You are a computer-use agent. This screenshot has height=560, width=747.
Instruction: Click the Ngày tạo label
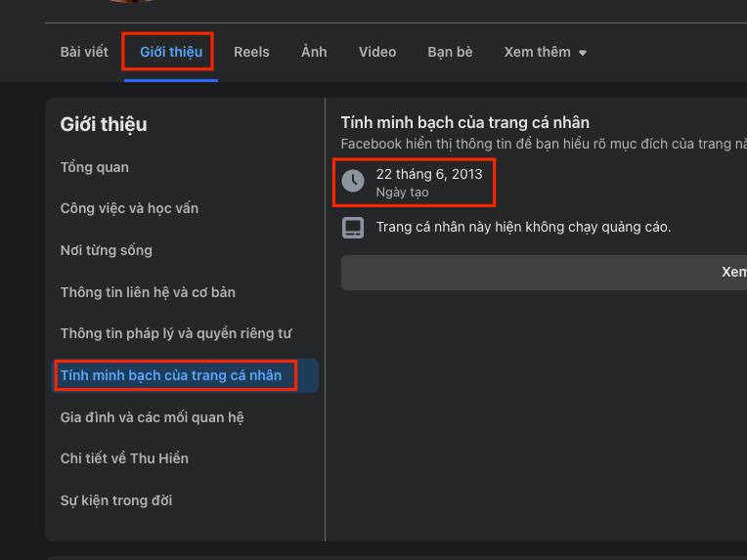point(402,193)
